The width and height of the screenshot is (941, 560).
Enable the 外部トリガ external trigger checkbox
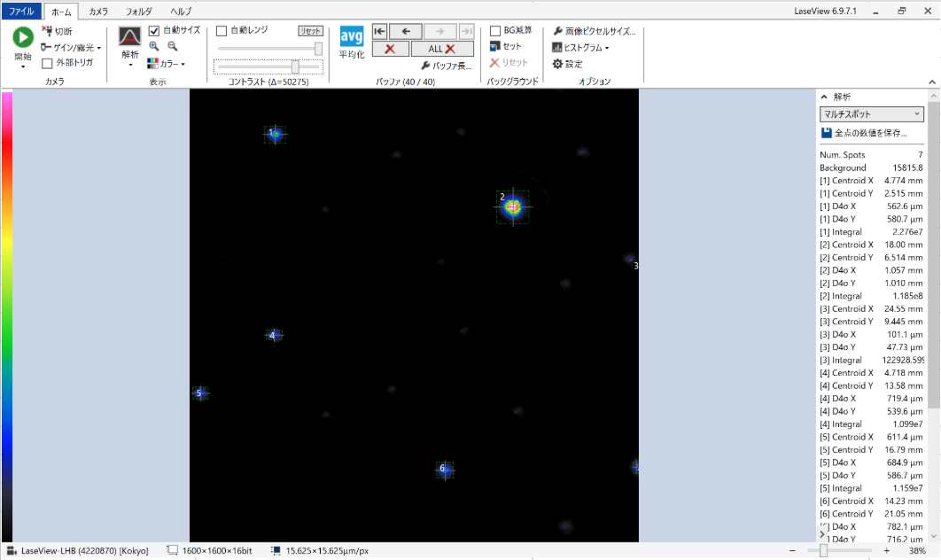tap(48, 63)
